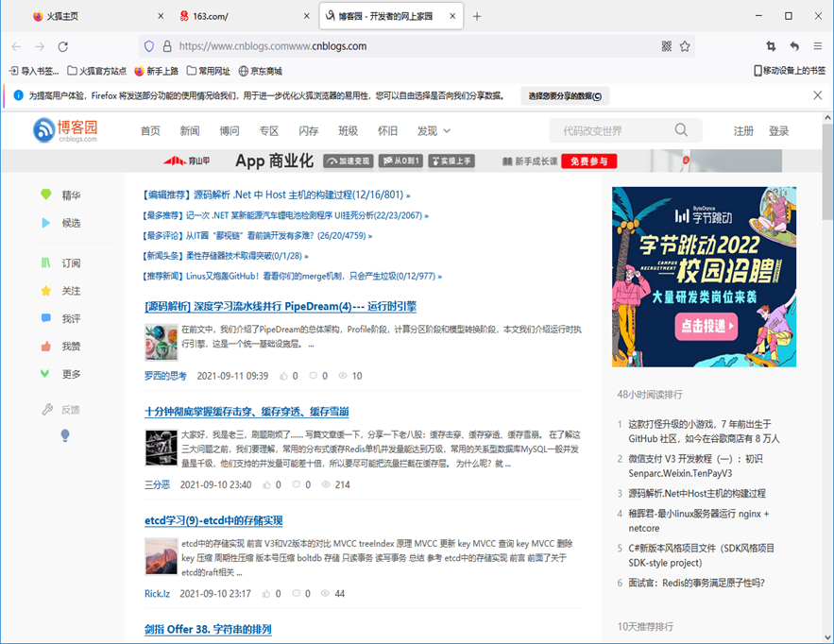Open the 导入书签 bookmark item
This screenshot has width=834, height=644.
tap(35, 71)
